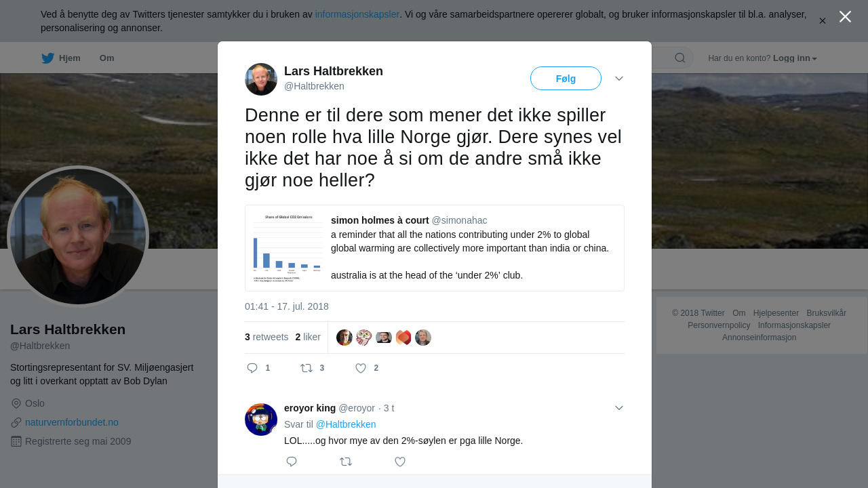This screenshot has width=868, height=488.
Task: Click the retweet icon under main tweet
Action: (x=307, y=368)
